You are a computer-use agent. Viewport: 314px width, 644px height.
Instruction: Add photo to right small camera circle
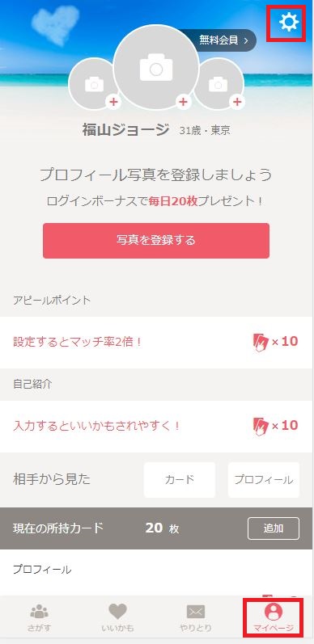coord(218,84)
